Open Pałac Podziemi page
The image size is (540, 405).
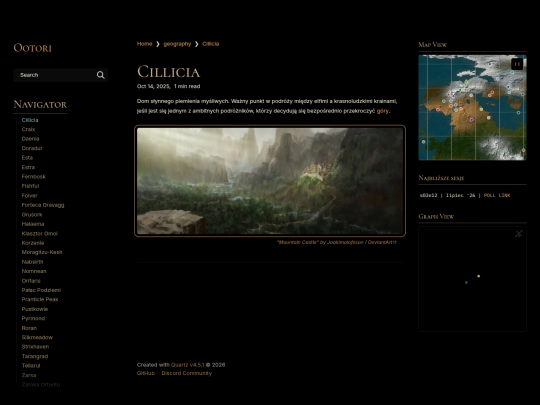pyautogui.click(x=41, y=290)
